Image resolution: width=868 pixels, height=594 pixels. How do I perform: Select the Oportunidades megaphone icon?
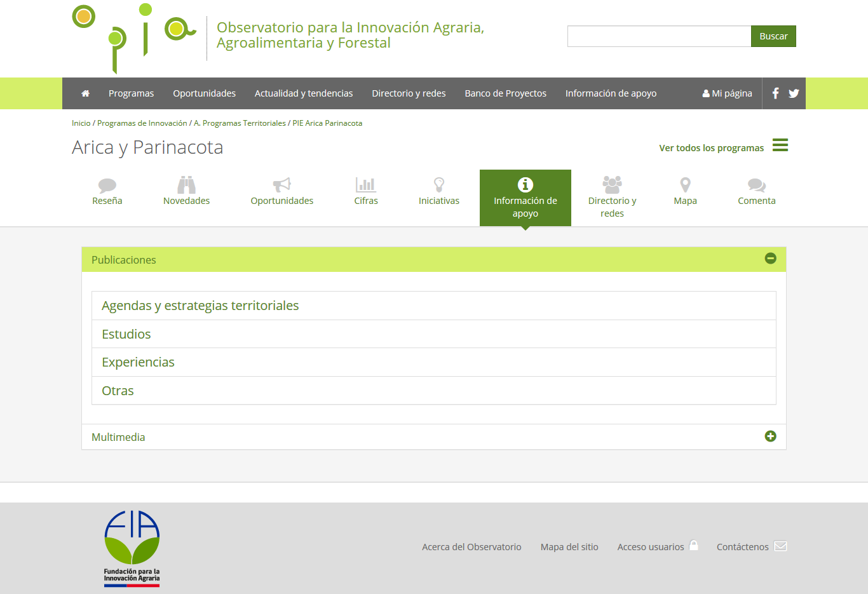tap(281, 184)
